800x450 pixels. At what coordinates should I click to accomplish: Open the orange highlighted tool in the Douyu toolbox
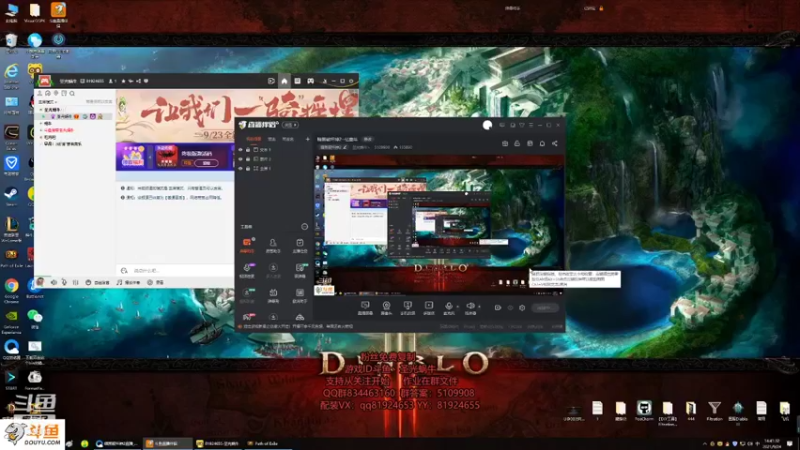[247, 245]
